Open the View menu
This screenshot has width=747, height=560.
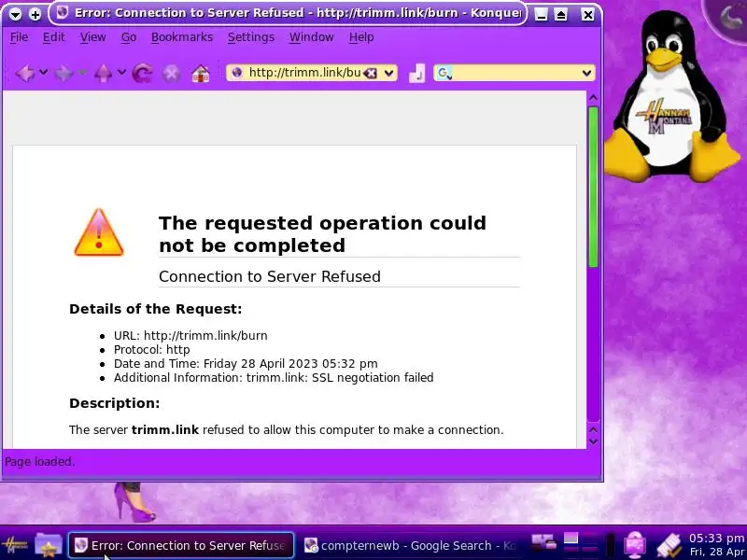(x=92, y=37)
